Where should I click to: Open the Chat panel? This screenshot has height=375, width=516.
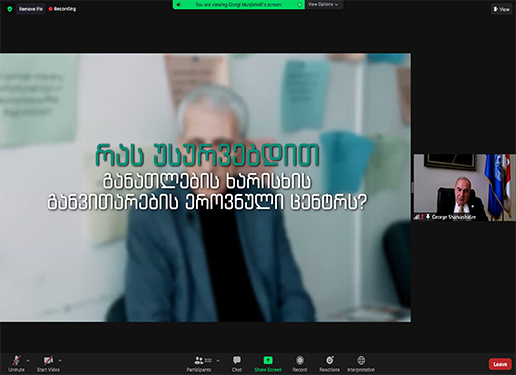237,364
